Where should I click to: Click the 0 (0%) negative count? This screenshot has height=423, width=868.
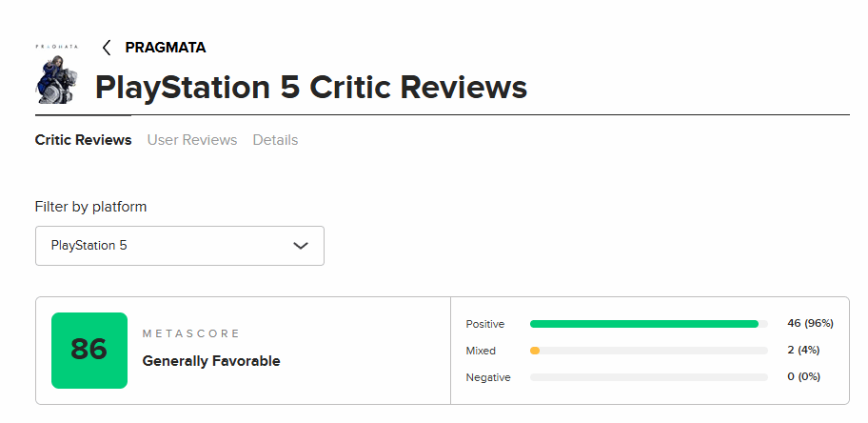click(x=804, y=376)
